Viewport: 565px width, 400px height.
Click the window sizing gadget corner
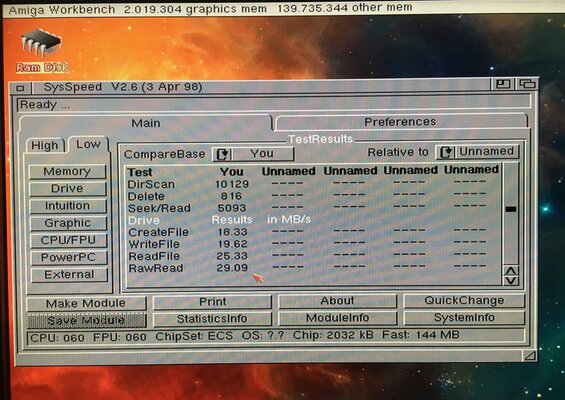(x=530, y=356)
